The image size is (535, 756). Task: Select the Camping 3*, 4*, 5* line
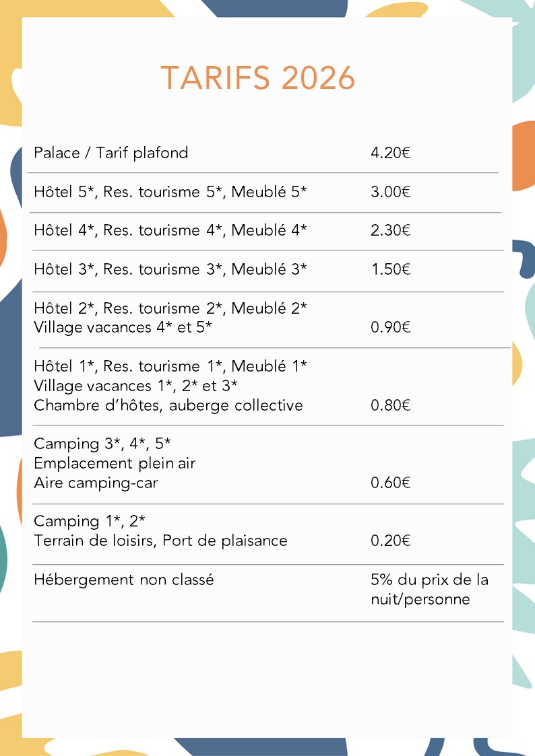point(102,444)
